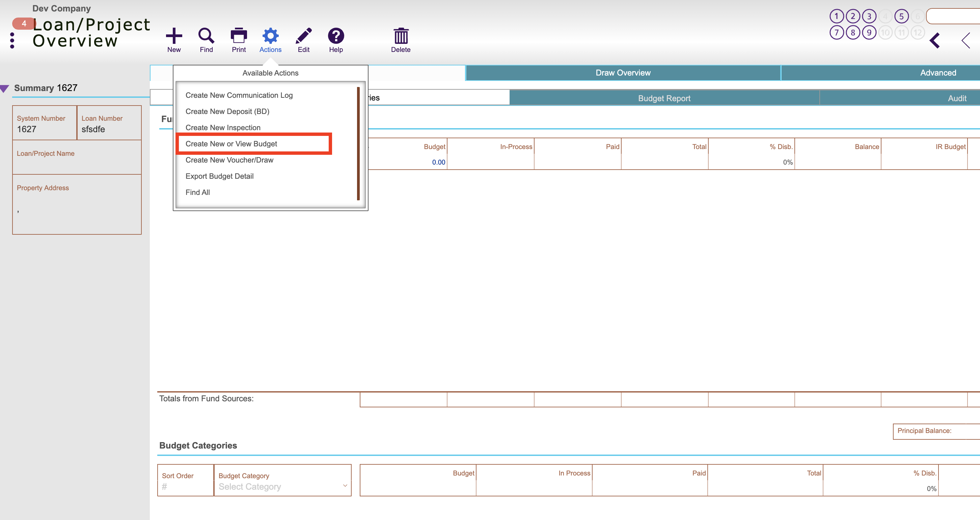Click the Print icon
This screenshot has width=980, height=520.
tap(239, 36)
